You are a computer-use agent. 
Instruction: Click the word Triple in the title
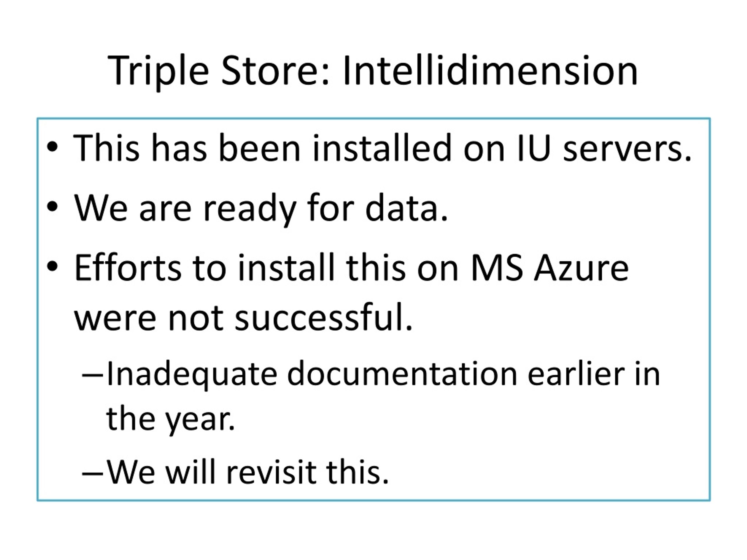[x=158, y=72]
